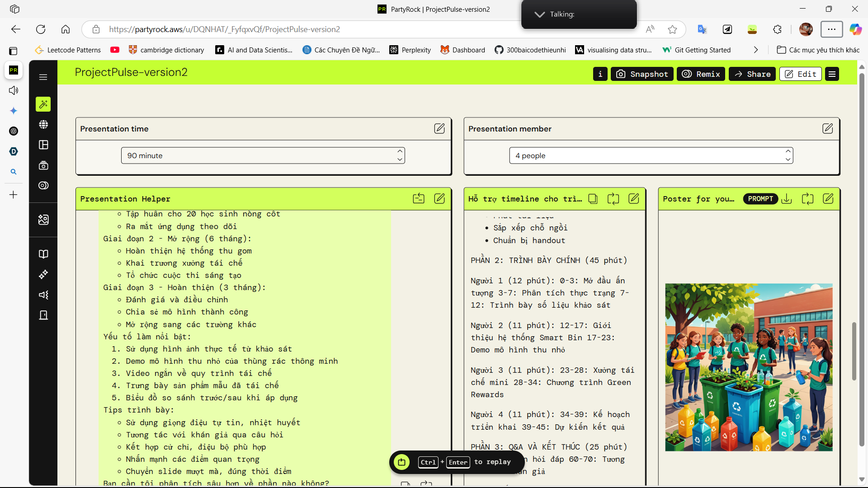The image size is (868, 488).
Task: Open the globe tool in the left sidebar
Action: pos(43,124)
